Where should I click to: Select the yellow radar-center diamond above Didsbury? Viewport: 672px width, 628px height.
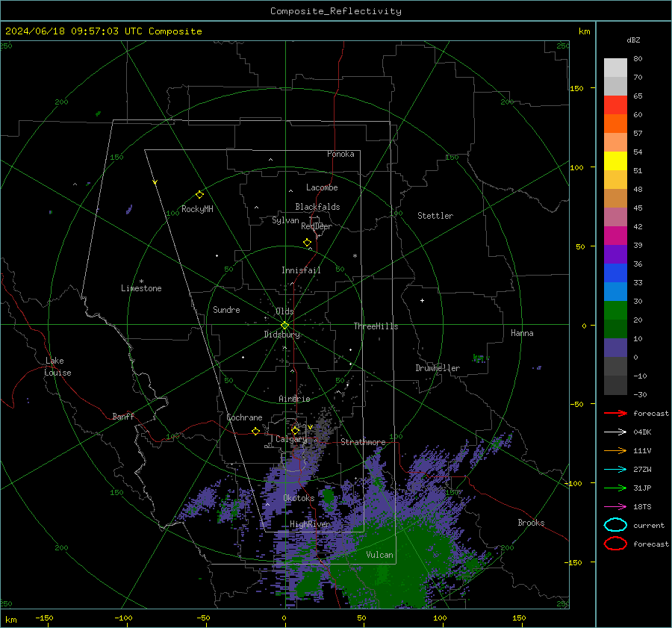(x=284, y=326)
